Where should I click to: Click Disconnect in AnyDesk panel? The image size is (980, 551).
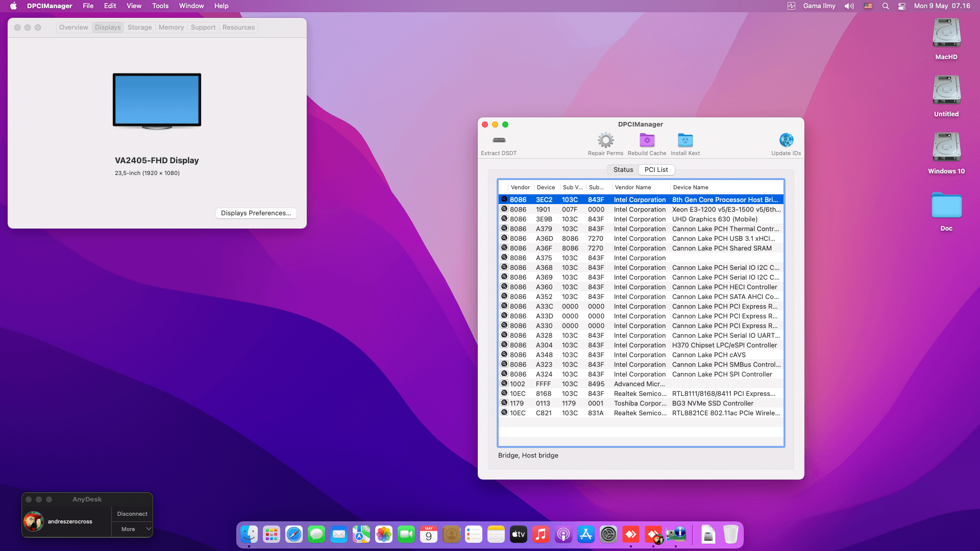click(x=132, y=514)
